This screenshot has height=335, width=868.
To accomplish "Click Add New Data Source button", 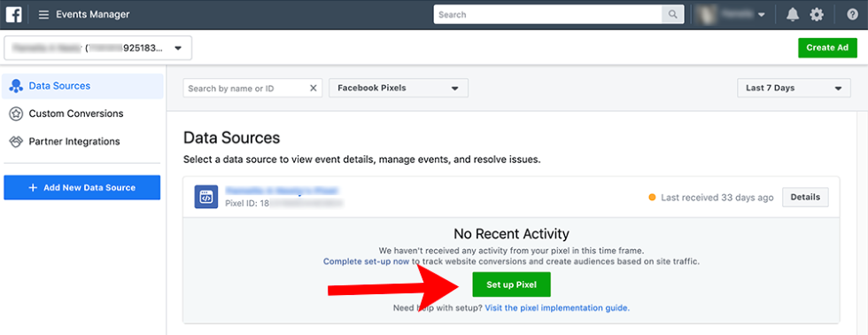I will [81, 188].
